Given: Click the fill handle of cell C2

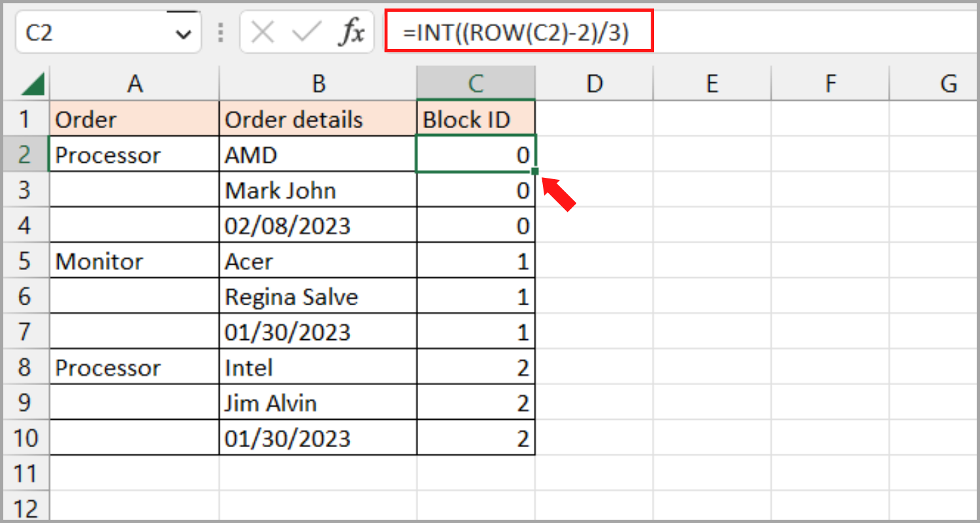Looking at the screenshot, I should [x=535, y=171].
